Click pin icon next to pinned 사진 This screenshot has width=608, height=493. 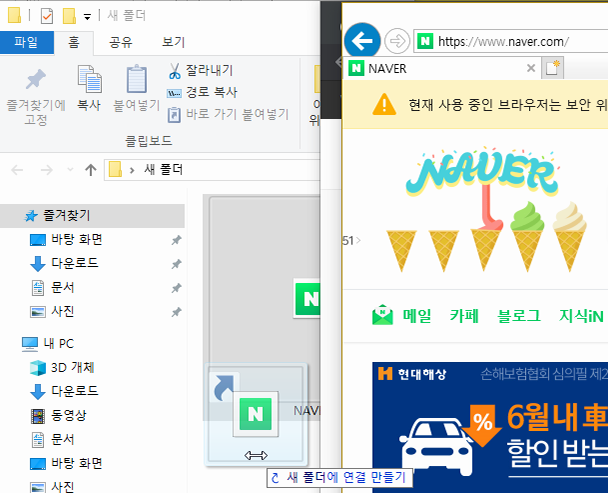pos(176,312)
